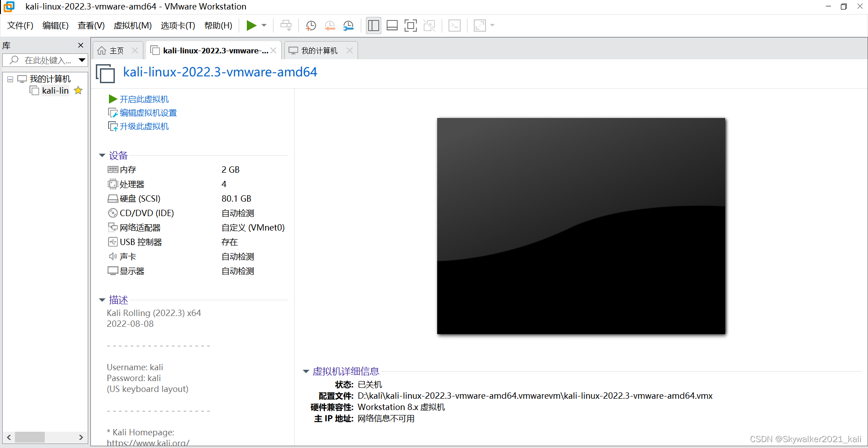Click 开启此虚拟机 link
Image resolution: width=868 pixels, height=448 pixels.
144,99
